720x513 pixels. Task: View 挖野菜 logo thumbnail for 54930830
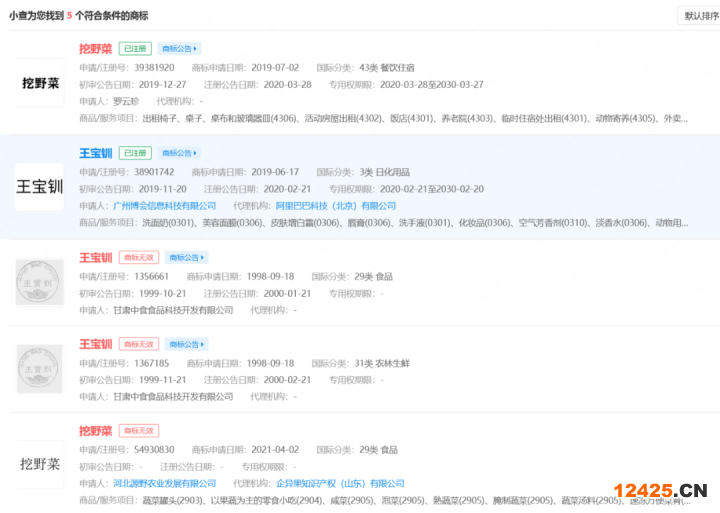(x=40, y=464)
